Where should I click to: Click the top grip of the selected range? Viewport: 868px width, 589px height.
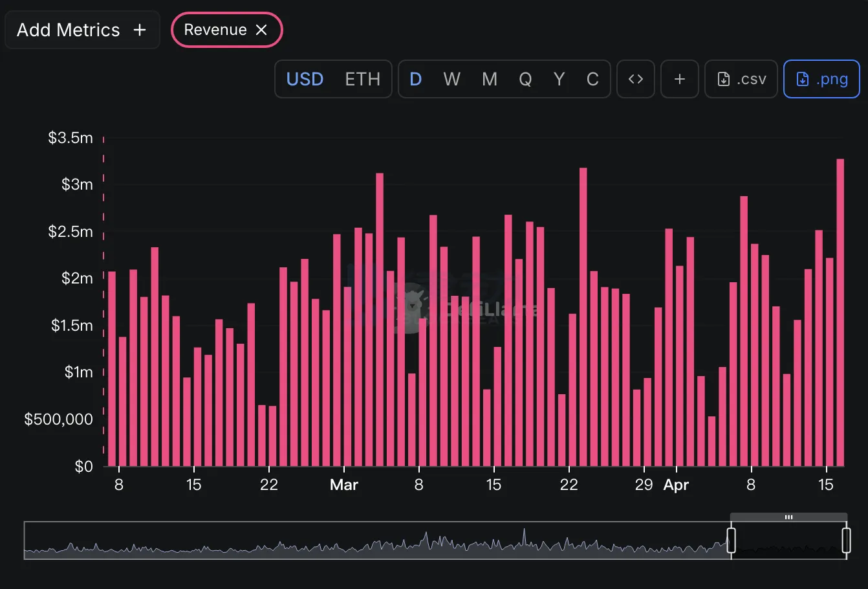(788, 517)
